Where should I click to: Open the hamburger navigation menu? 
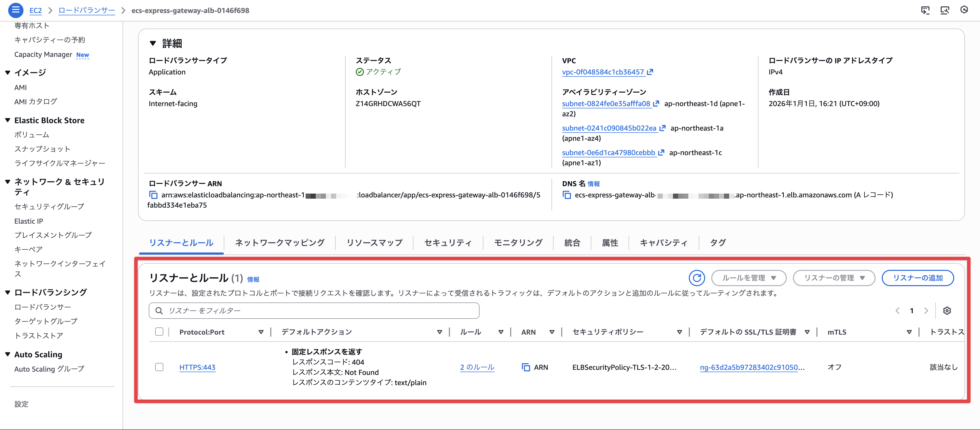pos(16,10)
